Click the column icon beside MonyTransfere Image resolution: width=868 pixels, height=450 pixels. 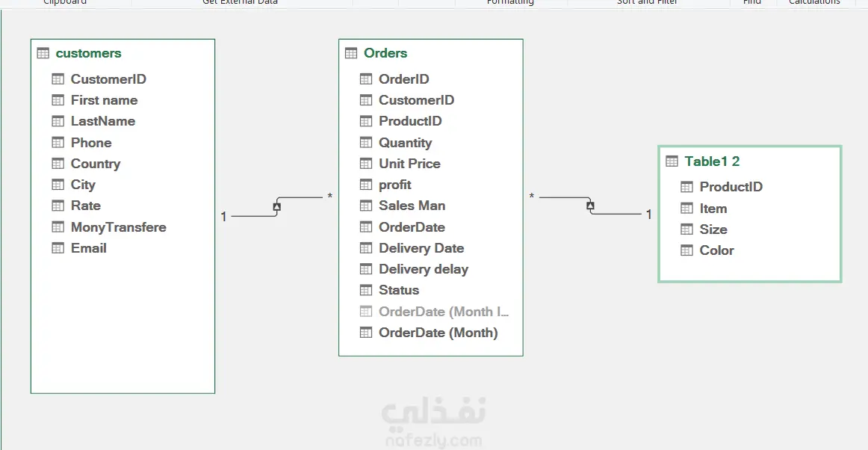click(58, 226)
